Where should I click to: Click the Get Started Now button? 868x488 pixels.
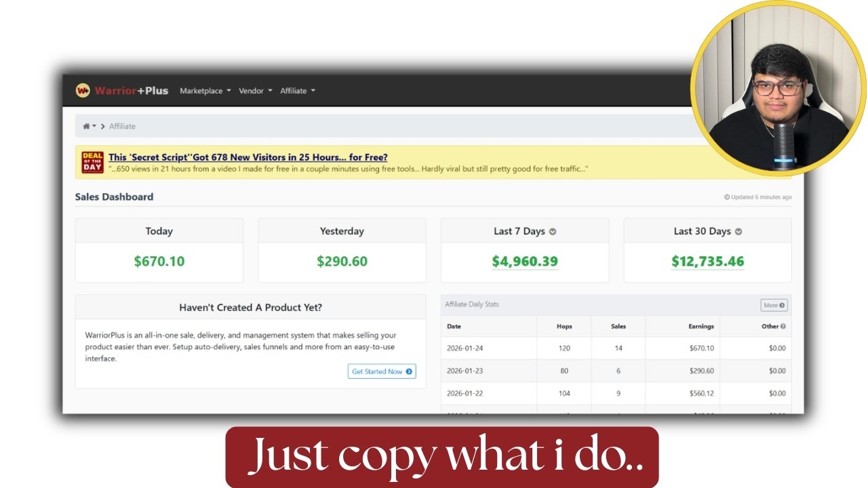[382, 371]
